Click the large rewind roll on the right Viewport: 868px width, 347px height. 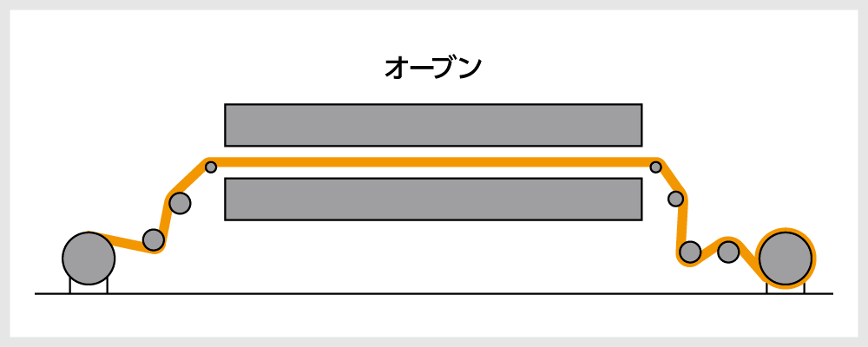point(786,258)
